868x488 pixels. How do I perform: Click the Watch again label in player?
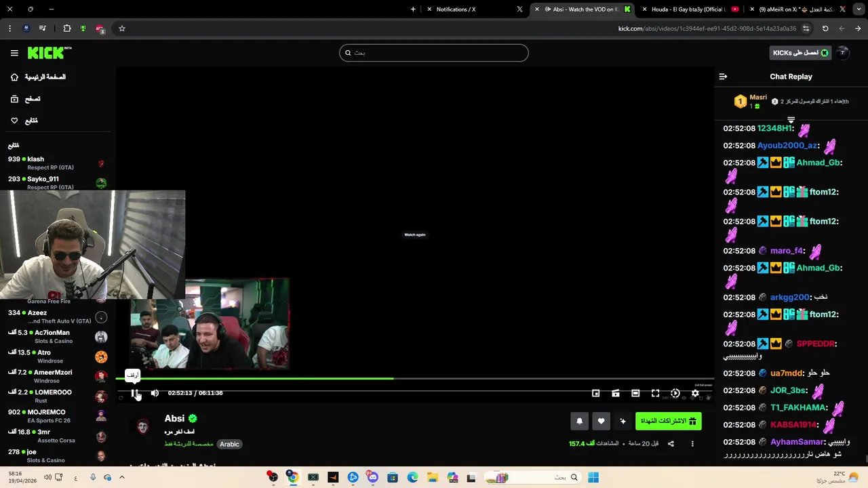pos(415,235)
